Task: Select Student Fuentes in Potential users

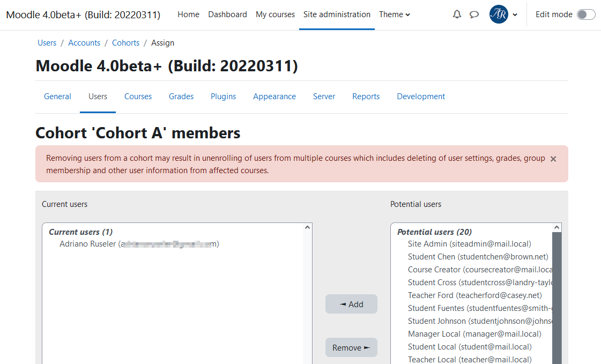Action: point(480,308)
